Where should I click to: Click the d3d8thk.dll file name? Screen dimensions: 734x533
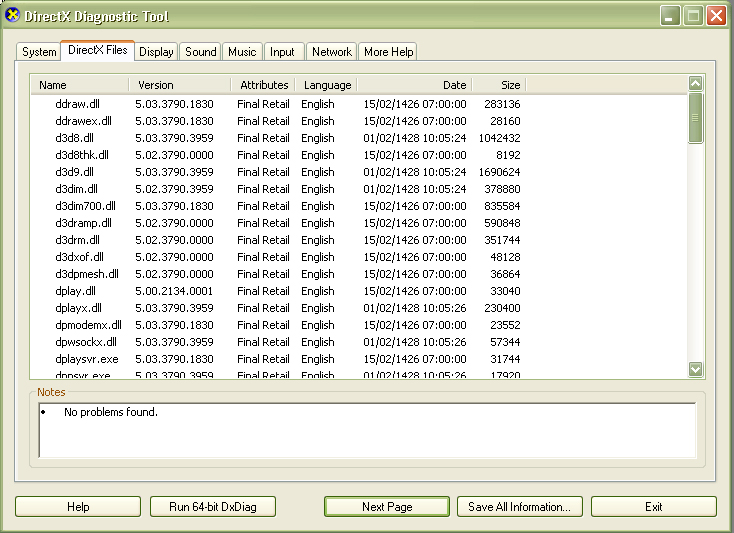click(x=82, y=155)
